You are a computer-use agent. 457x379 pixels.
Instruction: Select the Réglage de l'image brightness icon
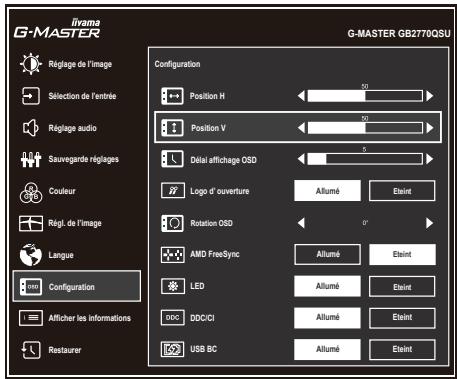[31, 64]
